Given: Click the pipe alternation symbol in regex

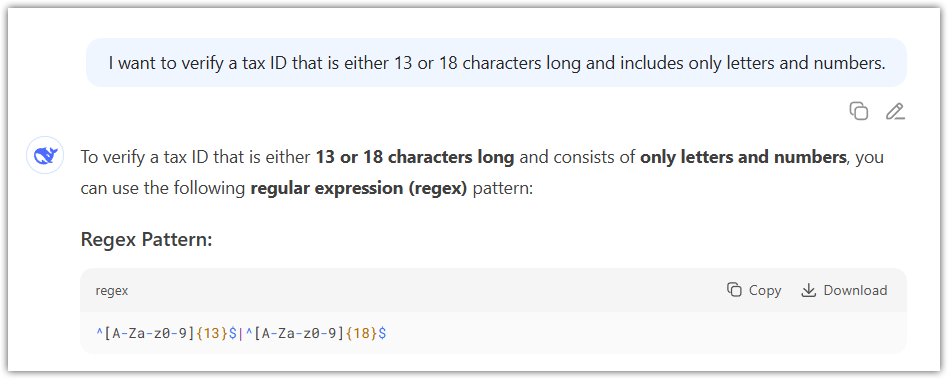Looking at the screenshot, I should (x=241, y=332).
